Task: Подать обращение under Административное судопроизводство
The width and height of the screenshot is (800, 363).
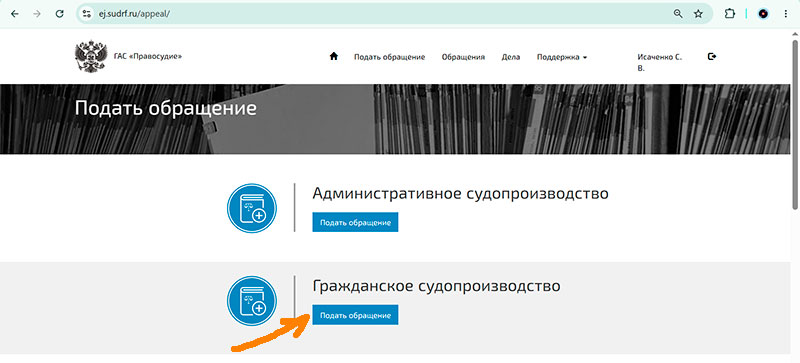Action: pyautogui.click(x=355, y=223)
